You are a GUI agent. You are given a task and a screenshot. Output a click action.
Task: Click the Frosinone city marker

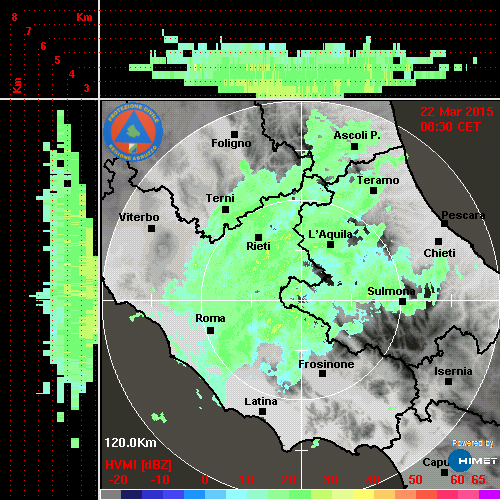coord(322,374)
